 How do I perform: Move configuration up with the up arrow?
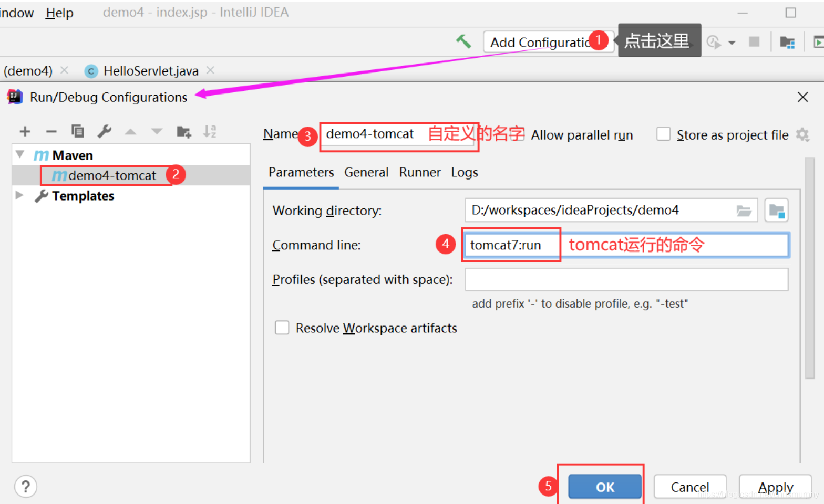[x=130, y=131]
